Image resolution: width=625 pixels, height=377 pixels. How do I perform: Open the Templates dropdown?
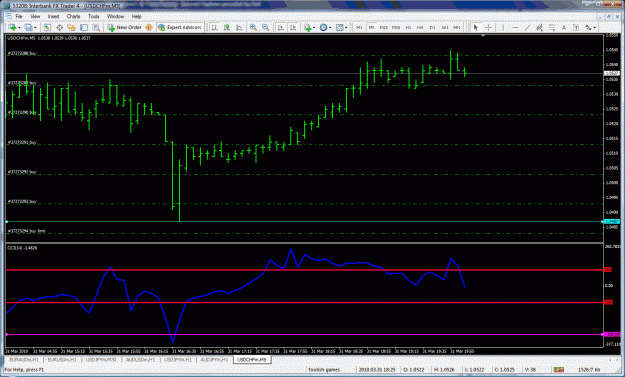pyautogui.click(x=346, y=27)
